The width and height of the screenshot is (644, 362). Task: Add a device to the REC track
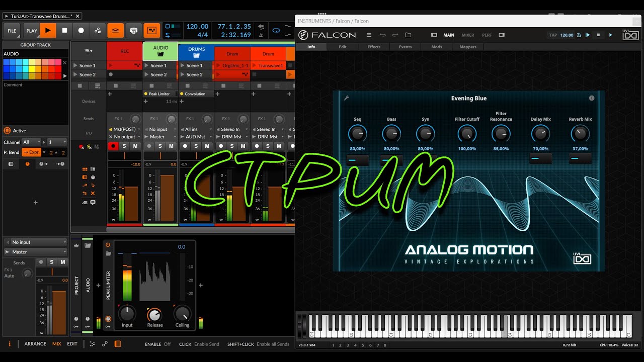[x=110, y=94]
